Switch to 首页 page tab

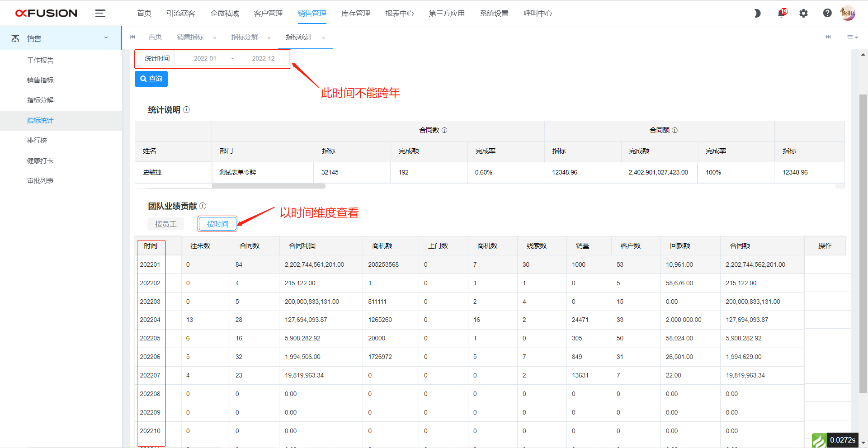click(x=155, y=37)
